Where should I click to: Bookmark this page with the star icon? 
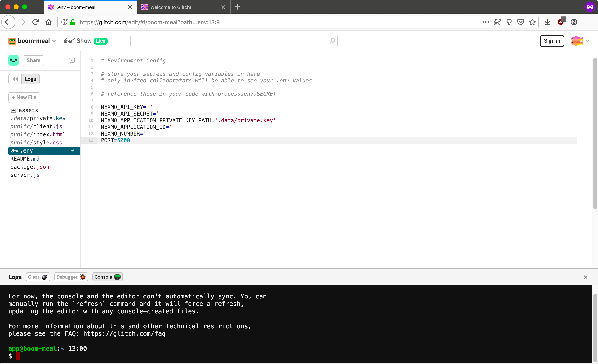(x=532, y=22)
